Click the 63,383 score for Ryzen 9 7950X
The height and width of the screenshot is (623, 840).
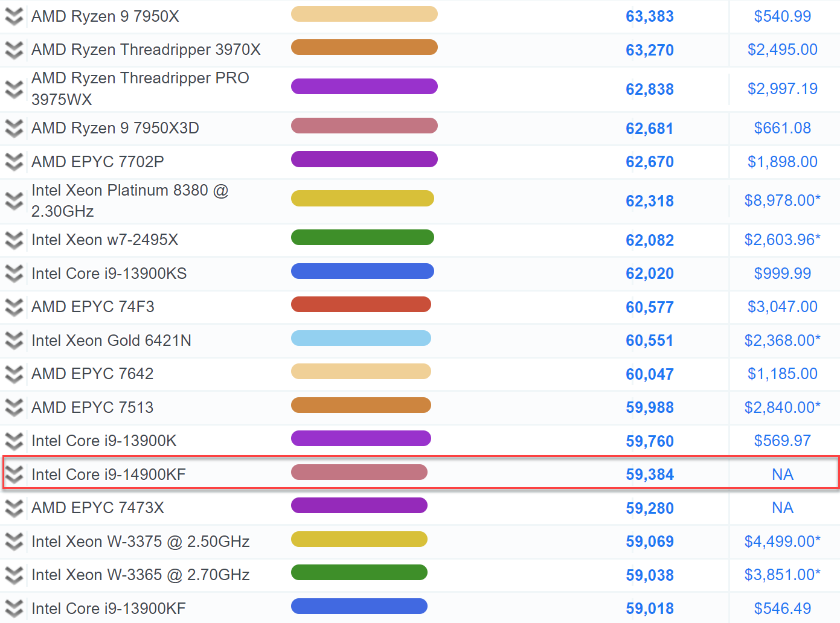pyautogui.click(x=650, y=16)
